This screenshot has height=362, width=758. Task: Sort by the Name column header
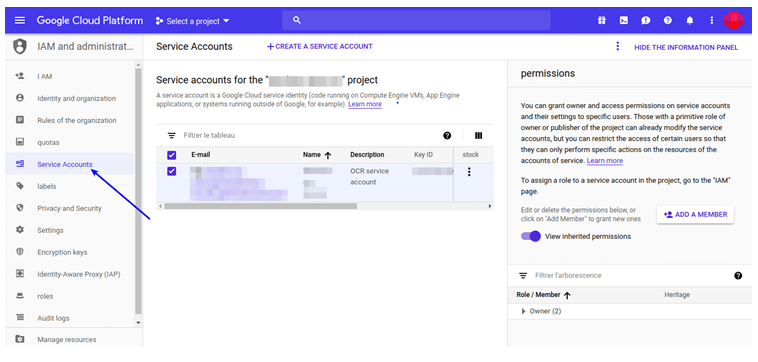[317, 155]
